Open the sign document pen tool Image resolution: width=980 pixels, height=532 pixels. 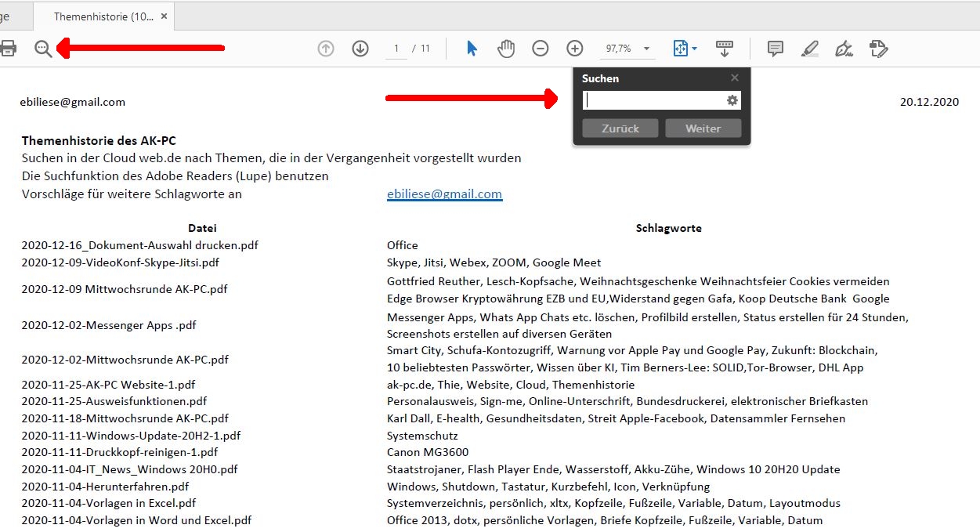[844, 49]
